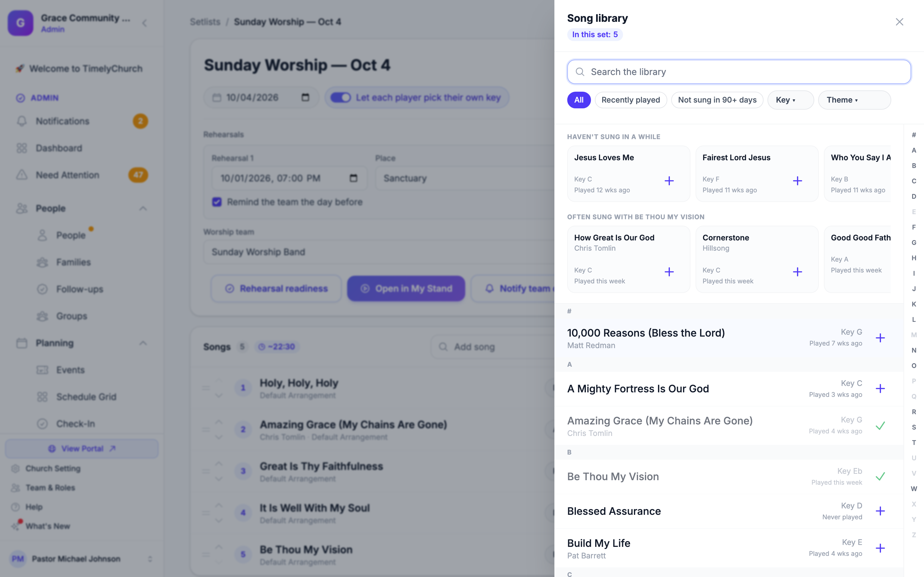924x577 pixels.
Task: Remove Amazing Grace via green checkmark
Action: point(880,425)
